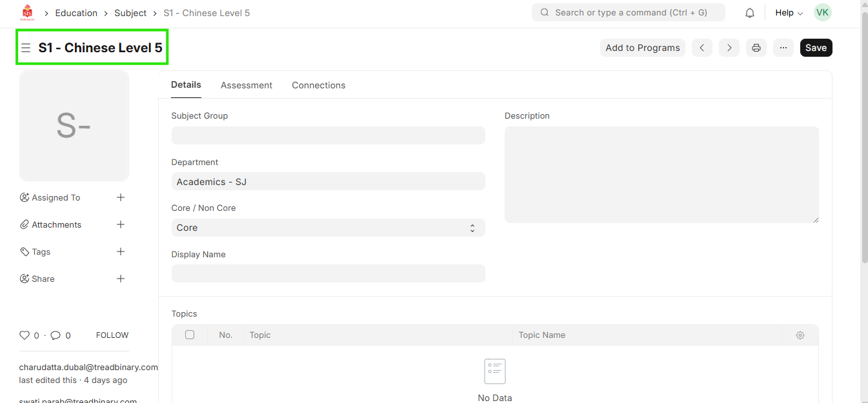Add a tag using the plus icon
This screenshot has width=868, height=403.
click(121, 251)
